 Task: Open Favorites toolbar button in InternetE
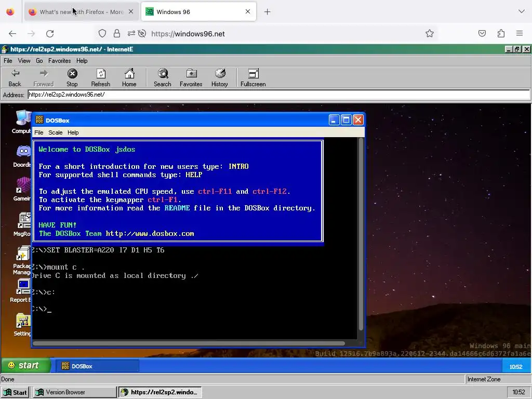[191, 78]
